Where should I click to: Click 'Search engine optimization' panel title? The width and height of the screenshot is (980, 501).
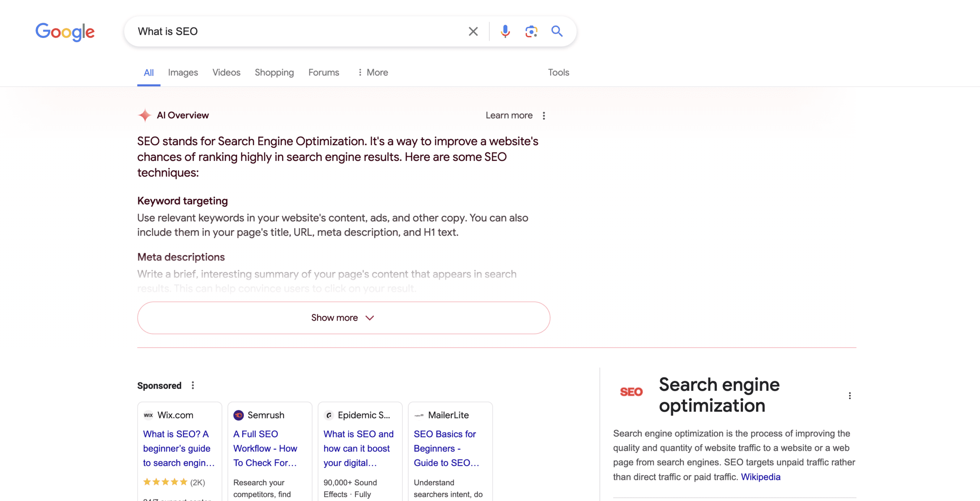click(719, 395)
